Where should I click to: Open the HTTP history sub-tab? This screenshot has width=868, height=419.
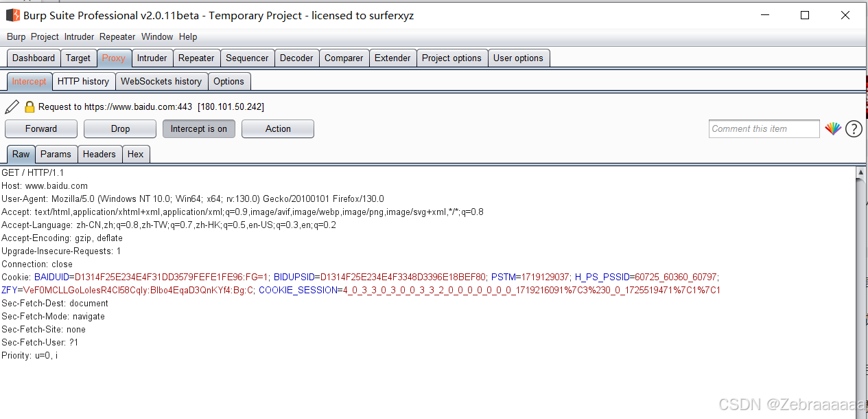(x=83, y=81)
